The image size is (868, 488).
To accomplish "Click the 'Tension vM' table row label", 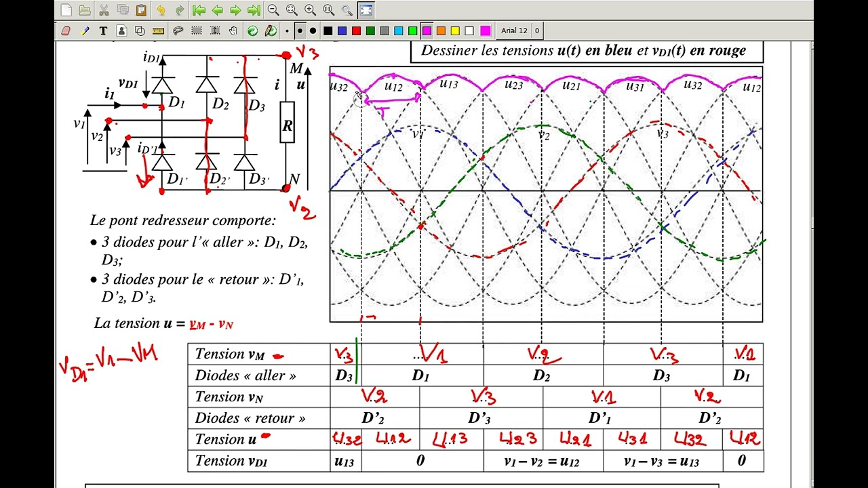I will [x=229, y=354].
